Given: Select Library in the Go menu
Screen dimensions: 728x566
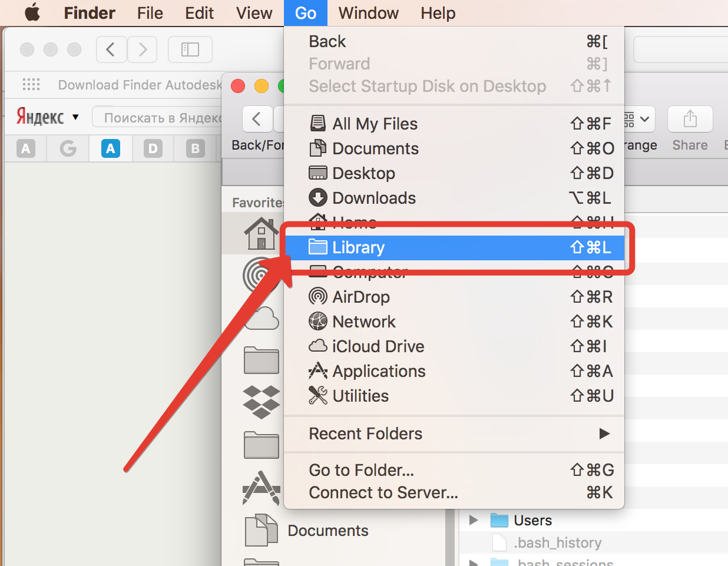Looking at the screenshot, I should (454, 247).
